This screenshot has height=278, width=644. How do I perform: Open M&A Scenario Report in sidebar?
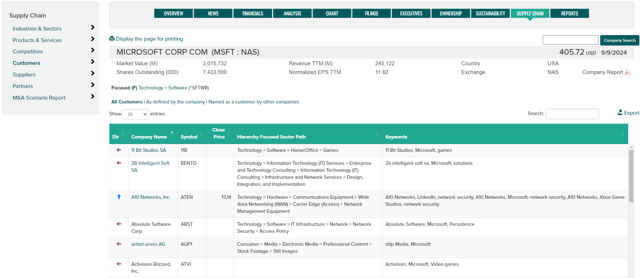click(x=39, y=98)
